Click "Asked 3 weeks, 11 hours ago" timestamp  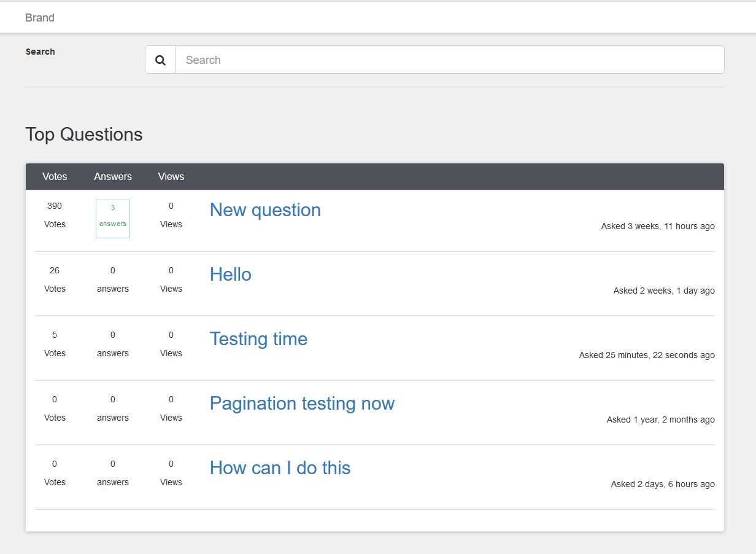(658, 226)
